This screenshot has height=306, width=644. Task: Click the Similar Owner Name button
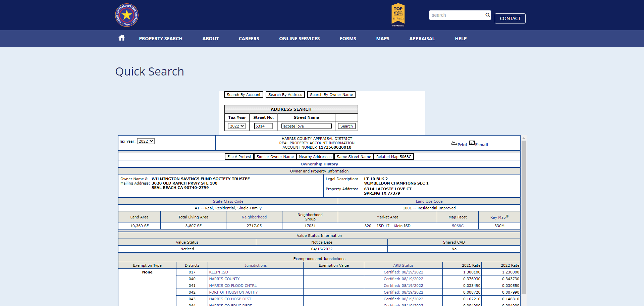click(x=275, y=157)
